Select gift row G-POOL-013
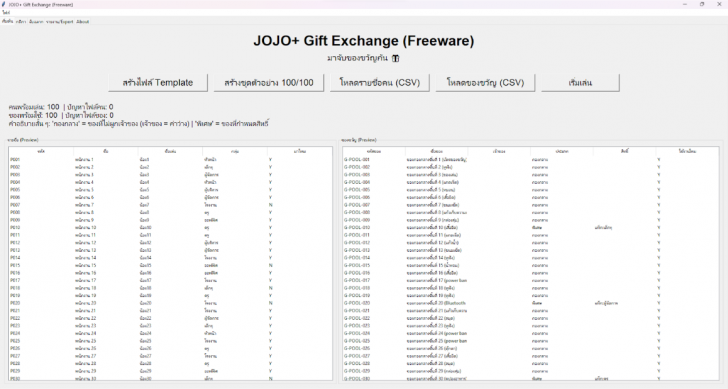The image size is (728, 389). [x=531, y=250]
